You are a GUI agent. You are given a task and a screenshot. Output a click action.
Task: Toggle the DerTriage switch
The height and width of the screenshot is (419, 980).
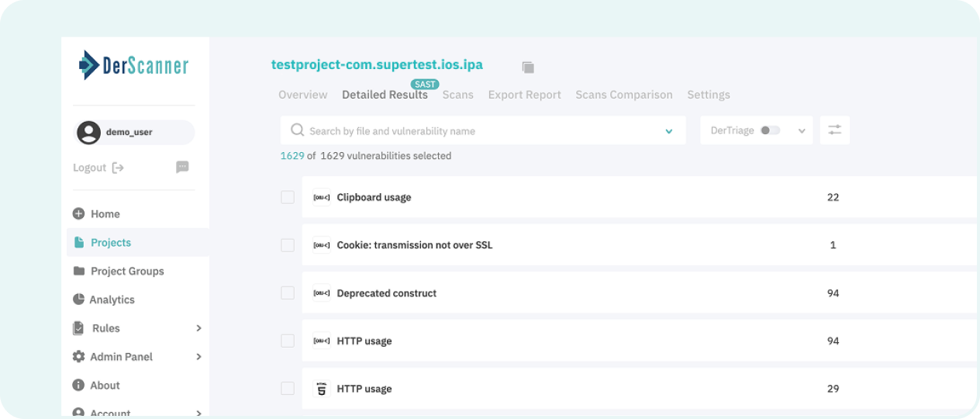tap(770, 130)
